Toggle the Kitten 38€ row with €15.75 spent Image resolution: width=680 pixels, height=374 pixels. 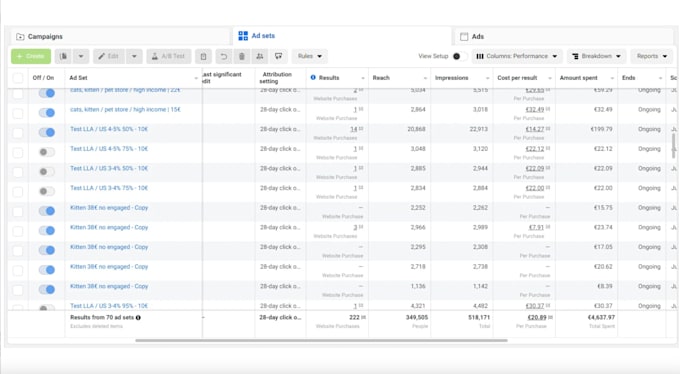(x=47, y=211)
